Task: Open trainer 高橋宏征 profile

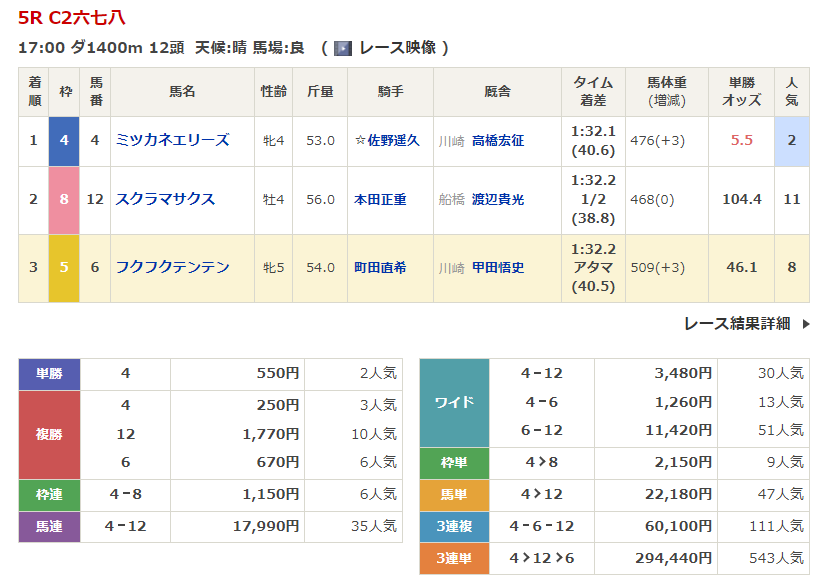Action: [x=497, y=141]
